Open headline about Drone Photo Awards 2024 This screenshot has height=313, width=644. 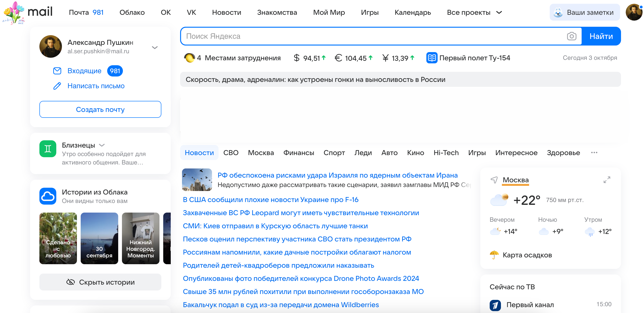pos(301,279)
